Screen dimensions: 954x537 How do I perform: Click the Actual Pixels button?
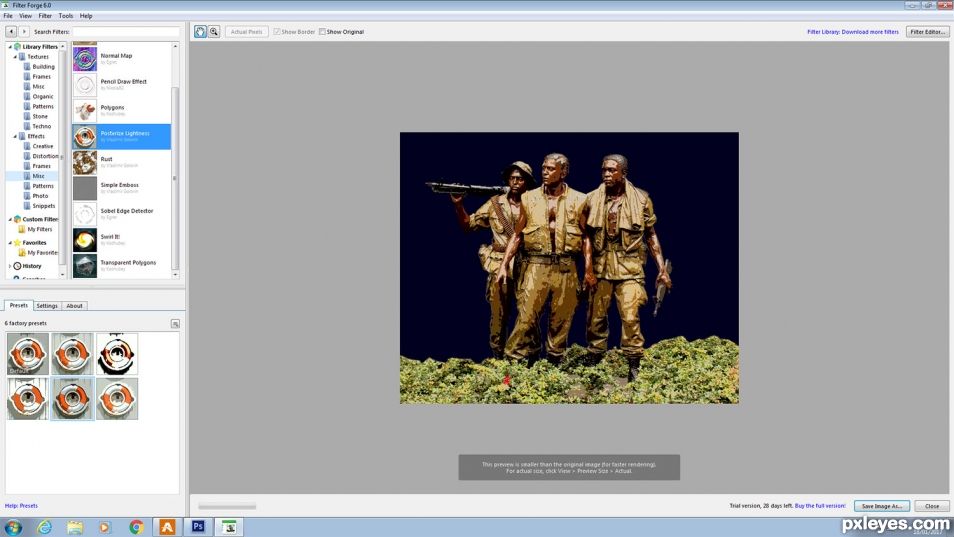click(246, 32)
